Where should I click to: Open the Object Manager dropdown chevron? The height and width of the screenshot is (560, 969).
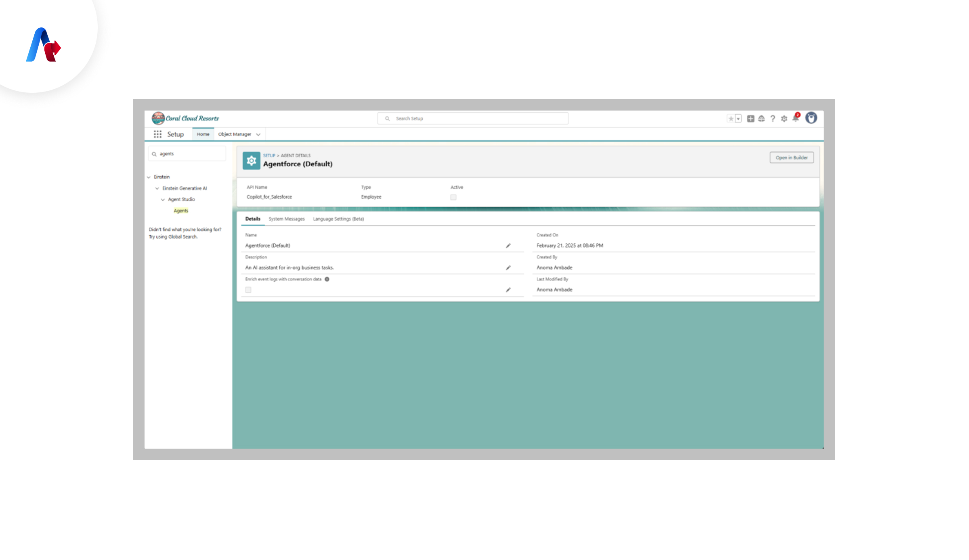point(258,135)
